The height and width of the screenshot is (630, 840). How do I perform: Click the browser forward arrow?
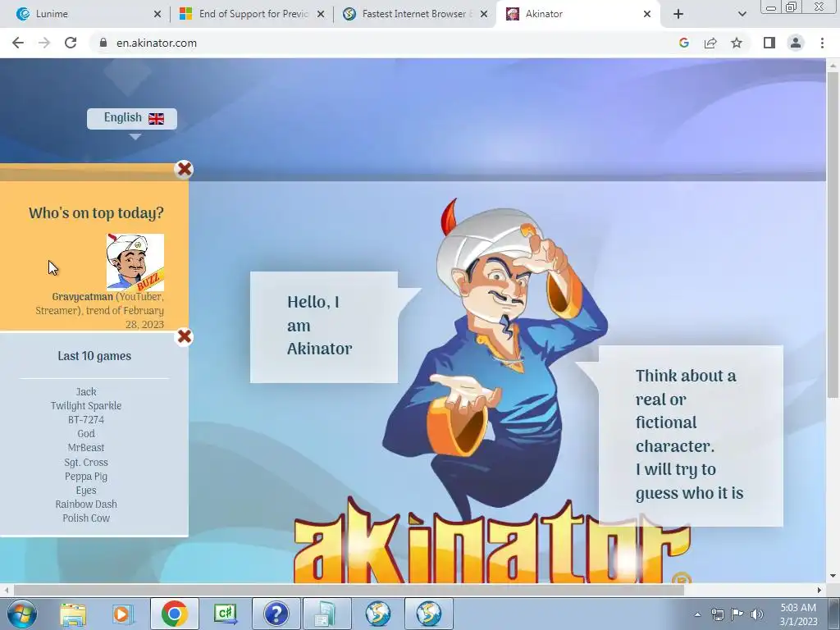(x=44, y=43)
